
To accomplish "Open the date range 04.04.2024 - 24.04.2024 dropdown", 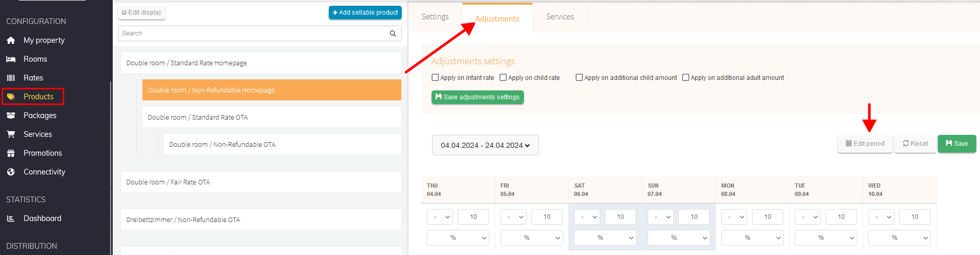I will point(485,145).
